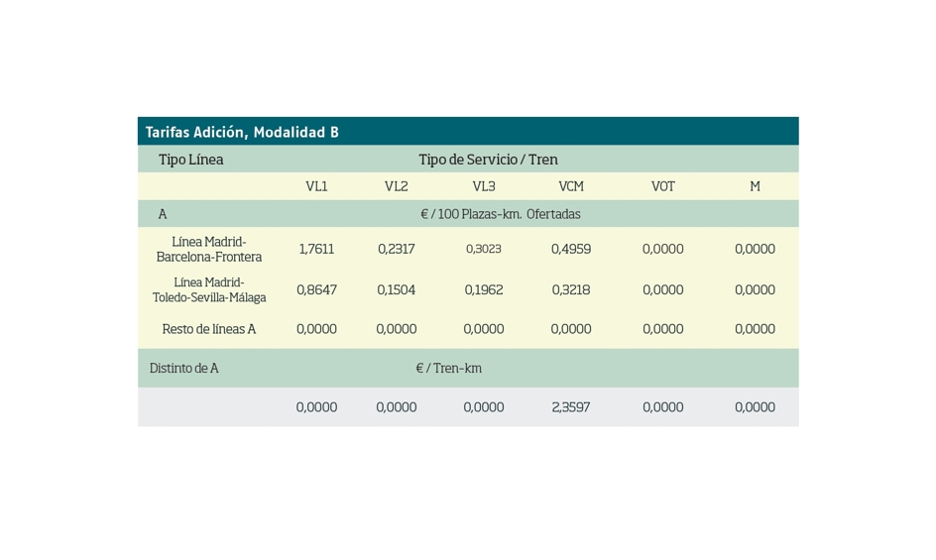Click the VCM column header
936x560 pixels.
[571, 186]
